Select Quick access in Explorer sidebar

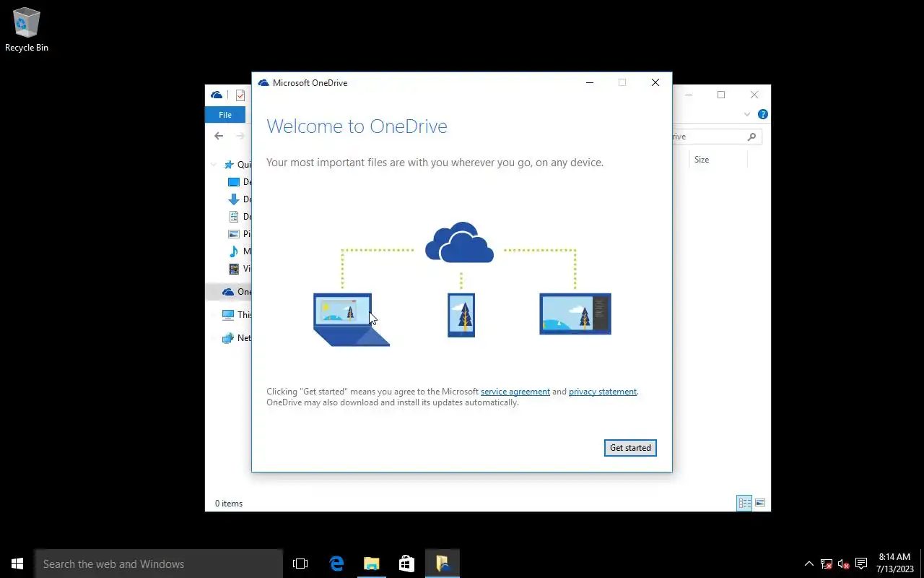click(x=237, y=165)
